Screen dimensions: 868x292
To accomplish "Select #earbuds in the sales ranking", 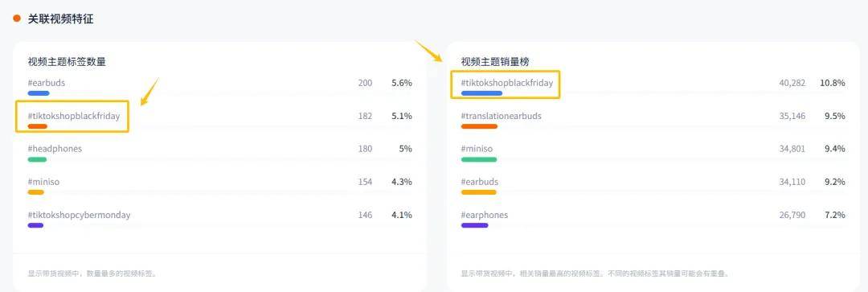I will pos(480,182).
